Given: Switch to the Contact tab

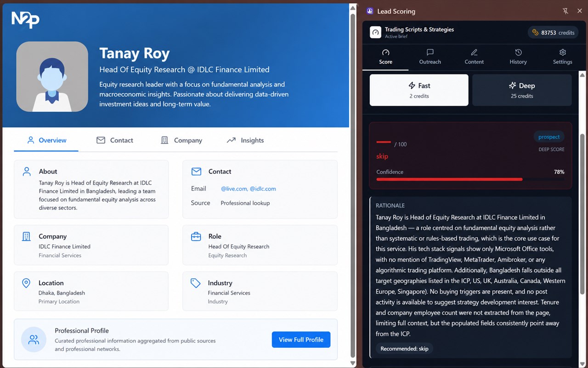Looking at the screenshot, I should 115,140.
